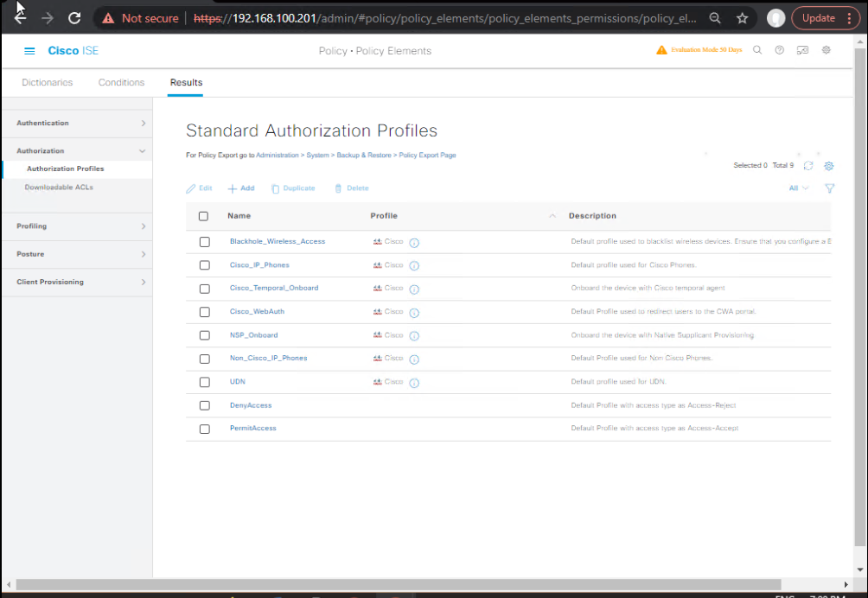Click info icon for NSP_Onboard
The image size is (868, 598).
pyautogui.click(x=414, y=336)
